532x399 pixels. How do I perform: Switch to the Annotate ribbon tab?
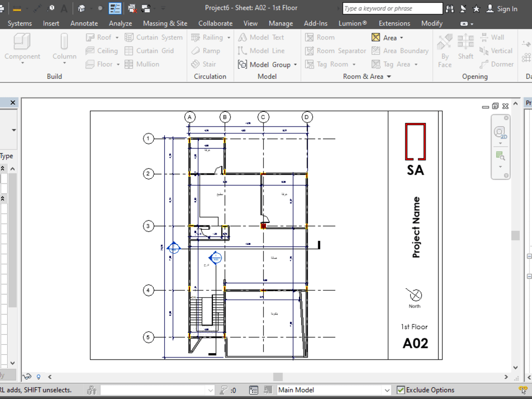(84, 23)
